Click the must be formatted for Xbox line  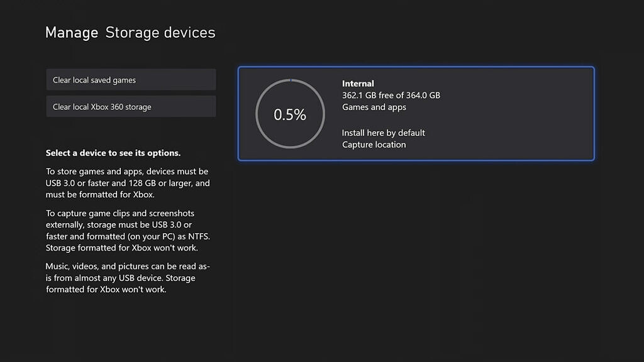point(100,195)
